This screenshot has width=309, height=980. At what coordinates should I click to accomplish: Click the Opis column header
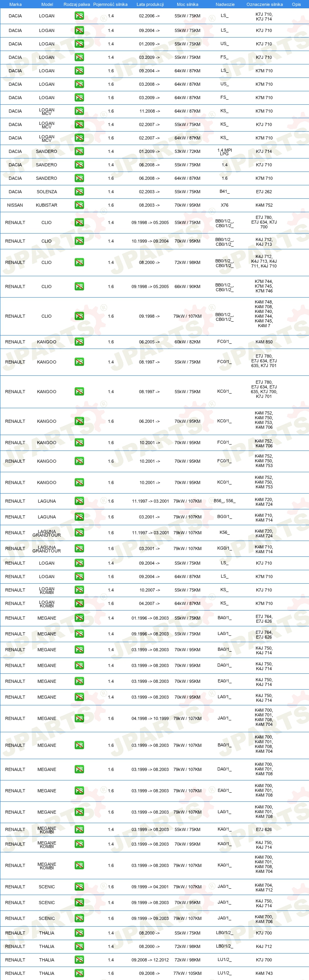click(296, 4)
